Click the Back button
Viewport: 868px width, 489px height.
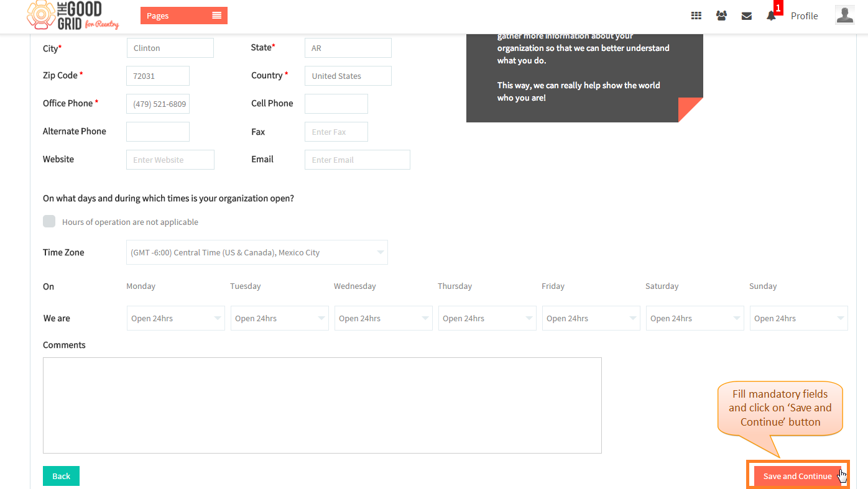[x=61, y=476]
